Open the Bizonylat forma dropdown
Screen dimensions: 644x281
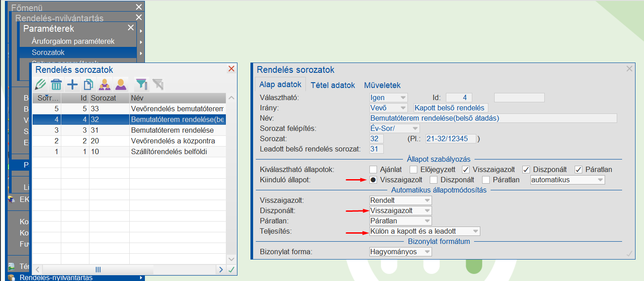[400, 252]
